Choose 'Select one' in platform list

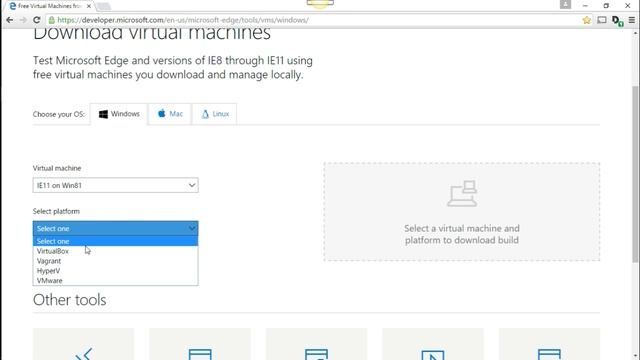[116, 241]
